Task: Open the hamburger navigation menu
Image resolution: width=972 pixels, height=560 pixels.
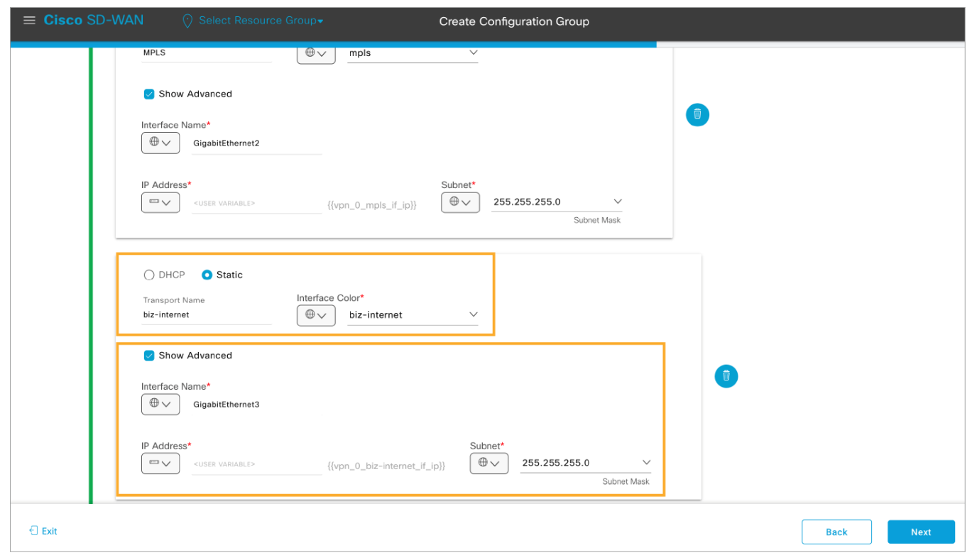Action: tap(29, 21)
